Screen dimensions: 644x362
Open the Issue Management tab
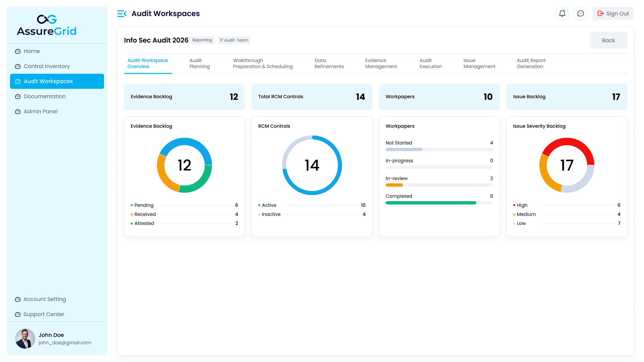(x=479, y=63)
